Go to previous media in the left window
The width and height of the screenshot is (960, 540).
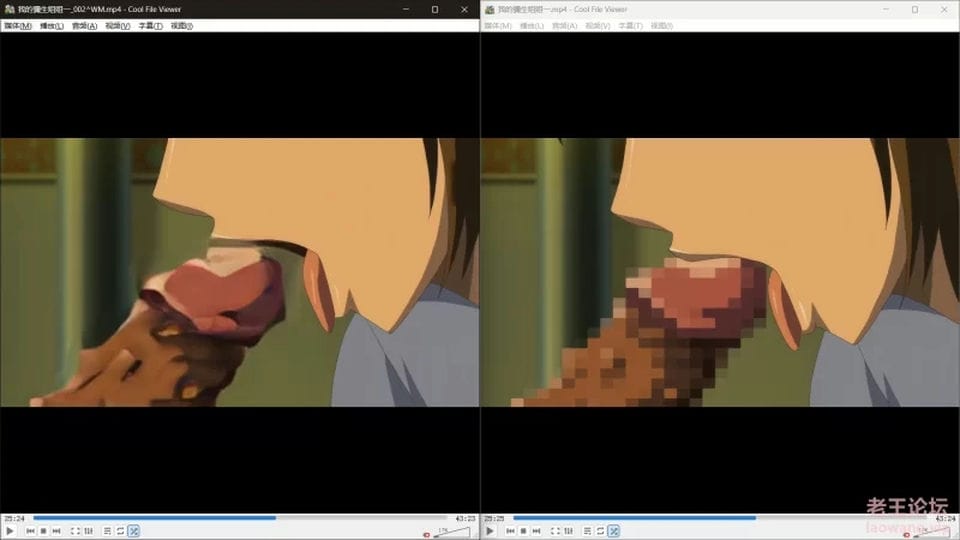point(31,531)
